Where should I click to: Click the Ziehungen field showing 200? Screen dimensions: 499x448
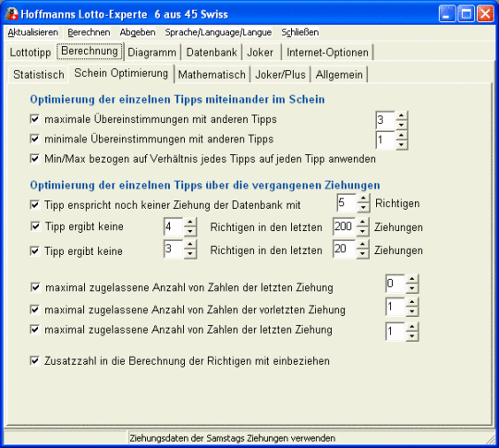pos(345,227)
